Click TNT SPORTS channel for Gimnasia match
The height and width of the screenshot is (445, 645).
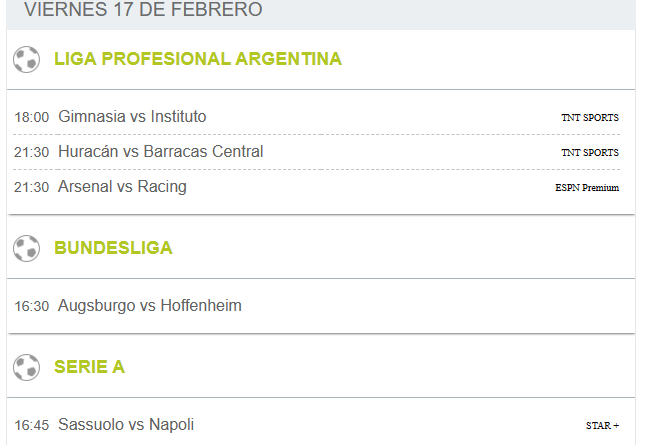point(590,118)
